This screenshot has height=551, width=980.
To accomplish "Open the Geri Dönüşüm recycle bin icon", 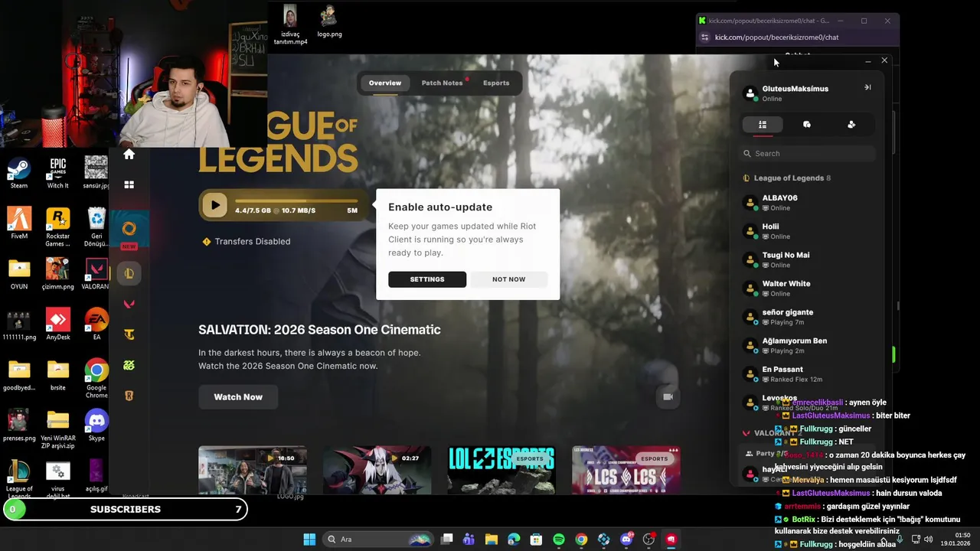I will [96, 227].
